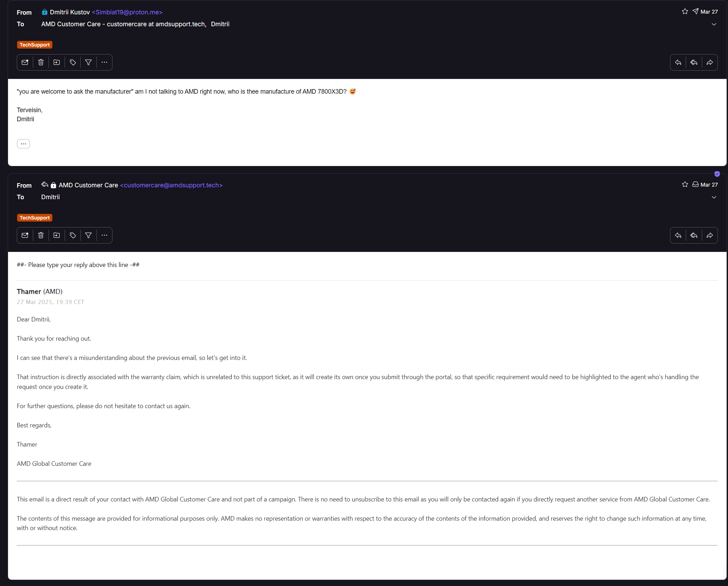Screen dimensions: 728x586
Task: Move first message to folder
Action: tap(57, 63)
